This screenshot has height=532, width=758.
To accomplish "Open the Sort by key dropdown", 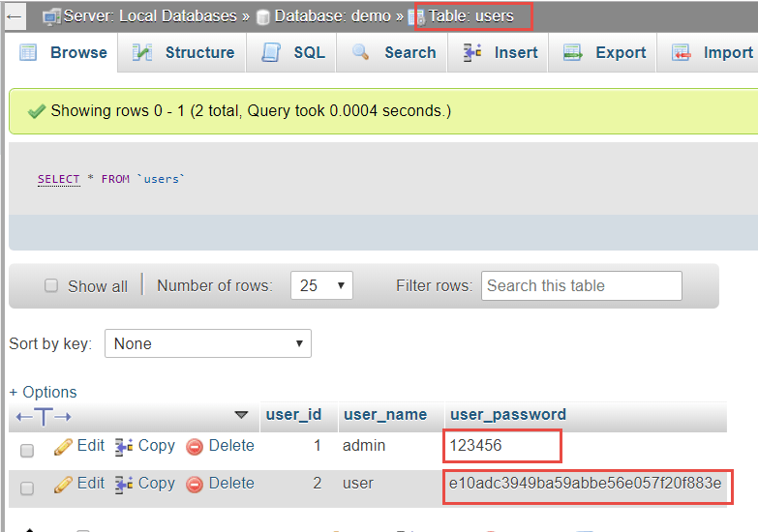I will [207, 343].
